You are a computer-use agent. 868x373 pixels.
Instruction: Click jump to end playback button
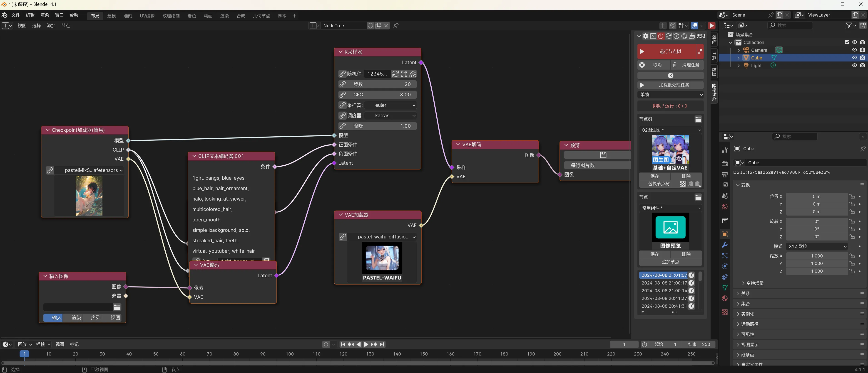[382, 344]
